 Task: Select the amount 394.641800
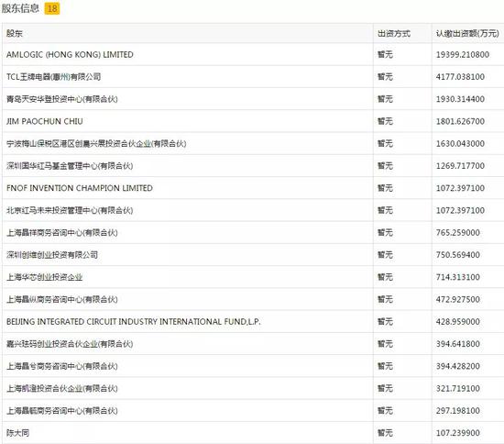tap(457, 344)
